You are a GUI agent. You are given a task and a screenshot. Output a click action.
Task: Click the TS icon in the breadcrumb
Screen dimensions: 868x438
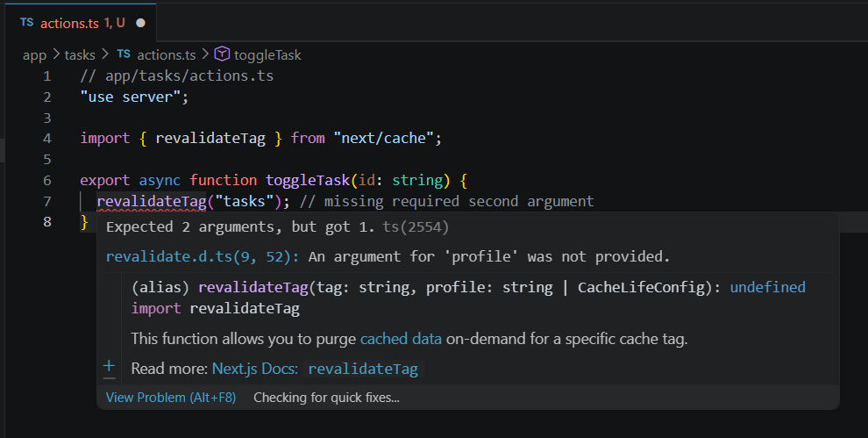[x=124, y=54]
